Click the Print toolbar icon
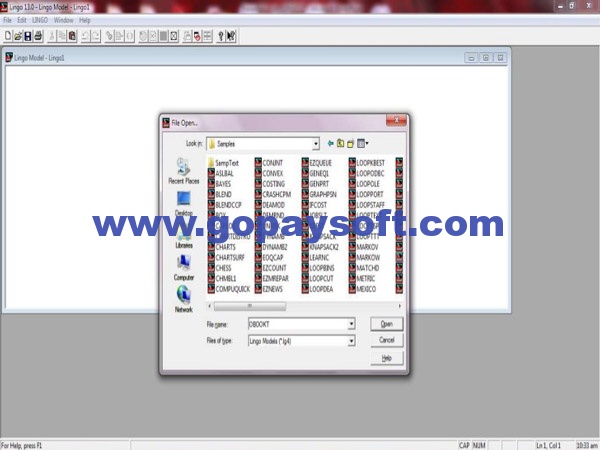This screenshot has height=450, width=600. 38,36
